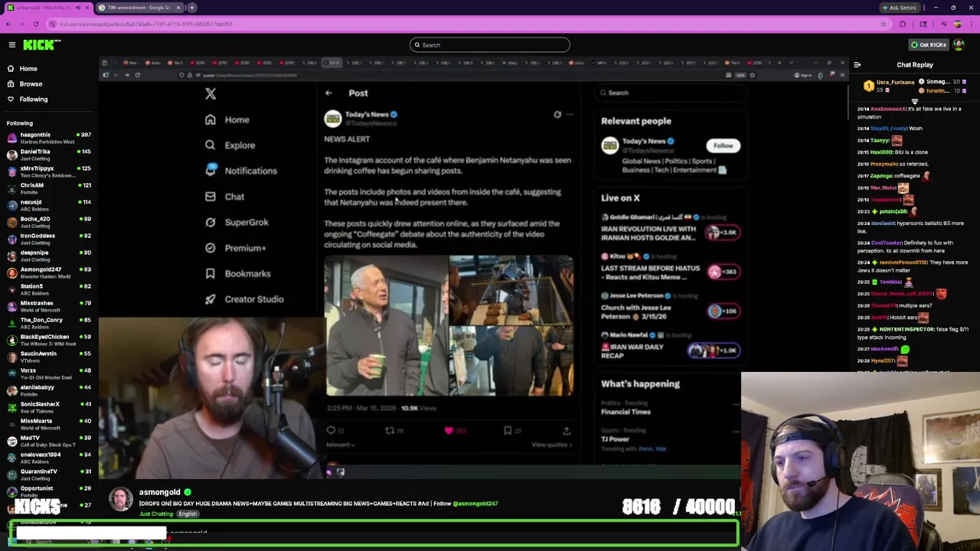The width and height of the screenshot is (980, 551).
Task: Click the Get KICKs button
Action: pos(928,44)
